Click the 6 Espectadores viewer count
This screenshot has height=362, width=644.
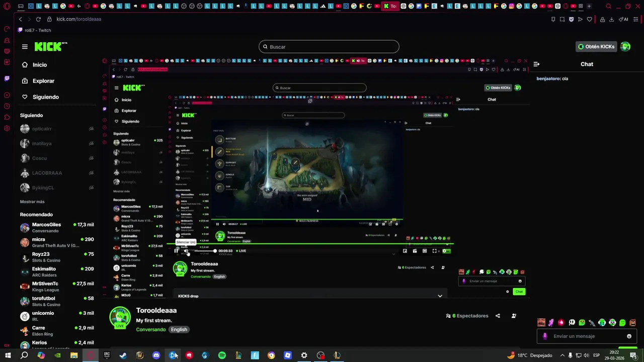467,316
